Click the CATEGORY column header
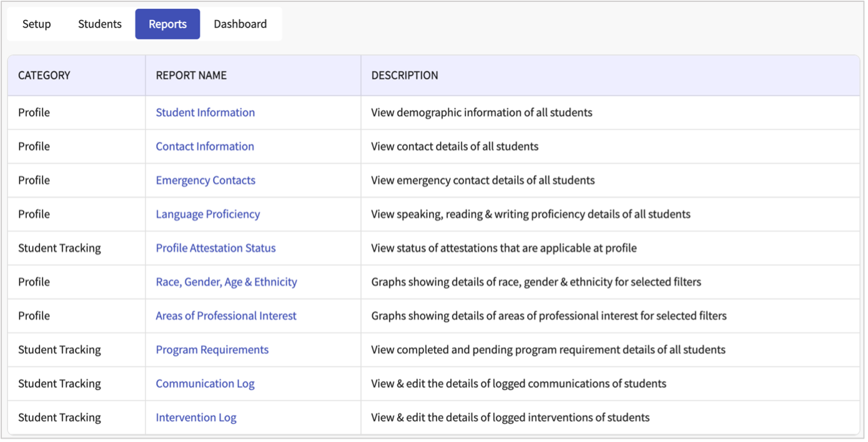The height and width of the screenshot is (442, 868). [x=44, y=76]
